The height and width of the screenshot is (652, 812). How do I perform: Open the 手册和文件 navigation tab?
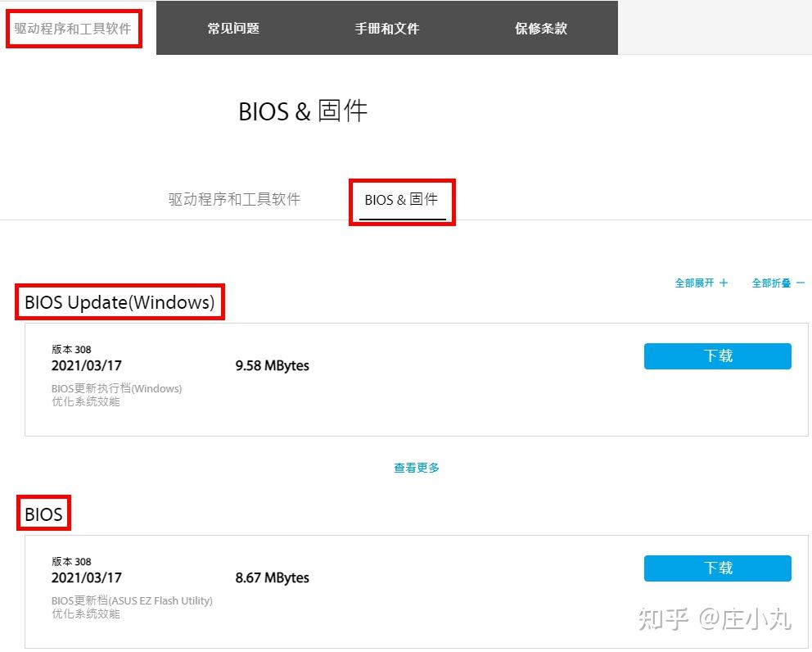pyautogui.click(x=386, y=27)
